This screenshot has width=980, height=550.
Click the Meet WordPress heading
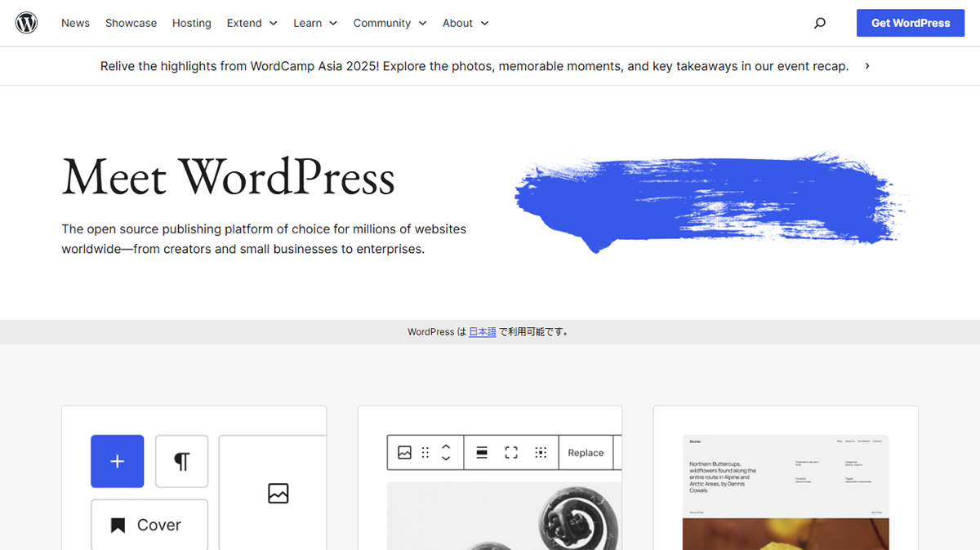click(x=228, y=177)
